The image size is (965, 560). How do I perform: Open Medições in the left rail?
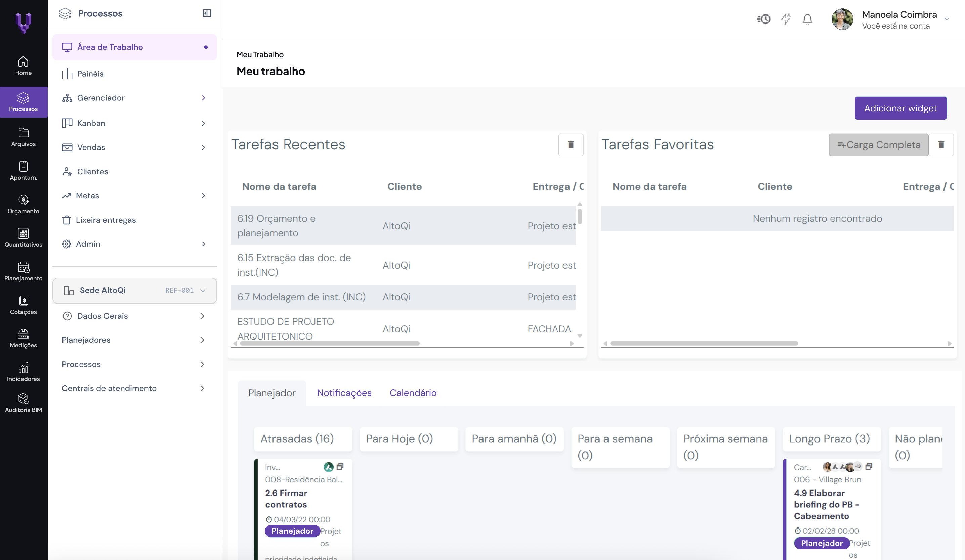(24, 339)
